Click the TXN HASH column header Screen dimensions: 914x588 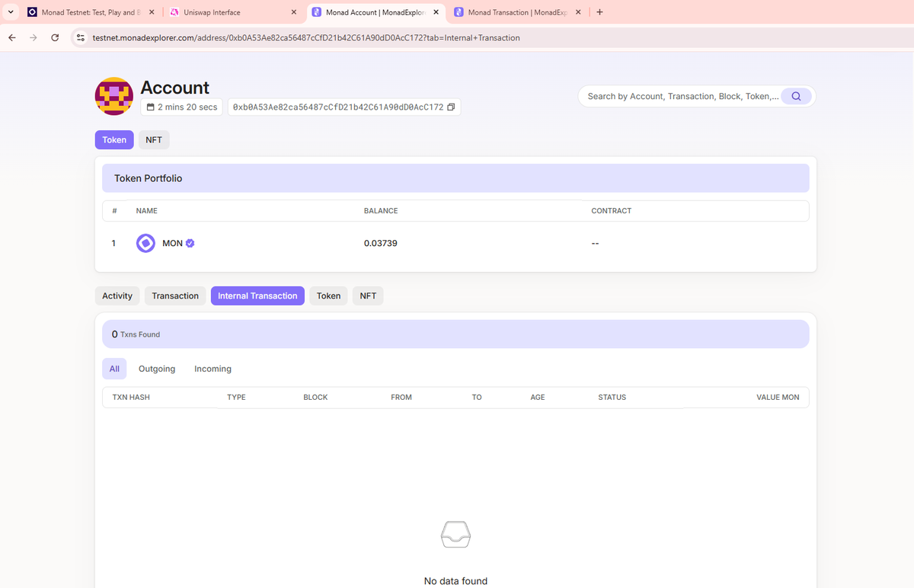[x=131, y=398]
